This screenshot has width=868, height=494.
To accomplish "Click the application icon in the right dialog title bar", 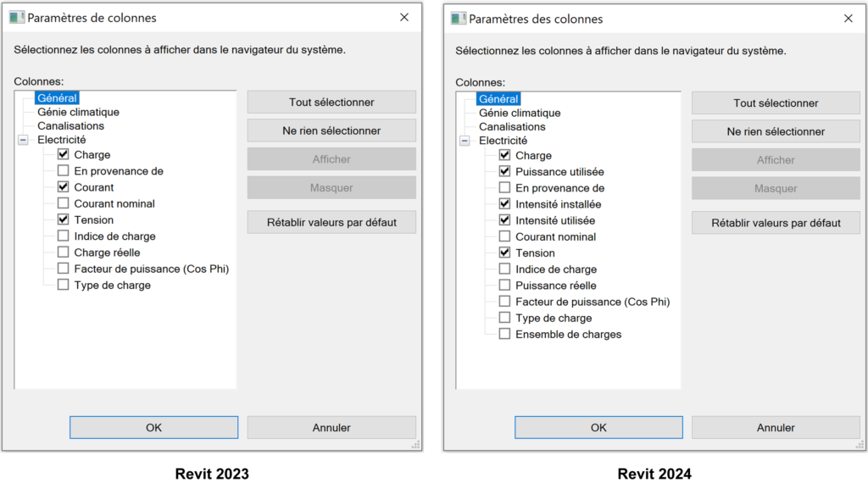I will tap(459, 19).
